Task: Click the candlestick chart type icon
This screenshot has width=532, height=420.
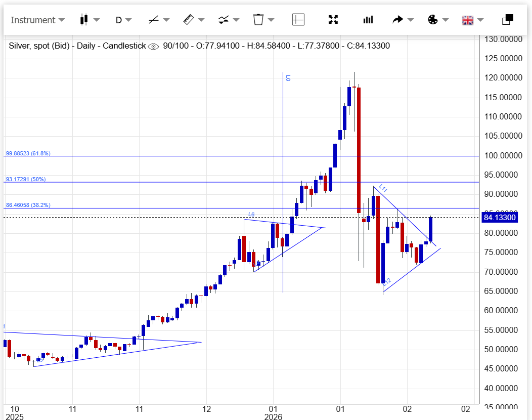Action: [84, 20]
